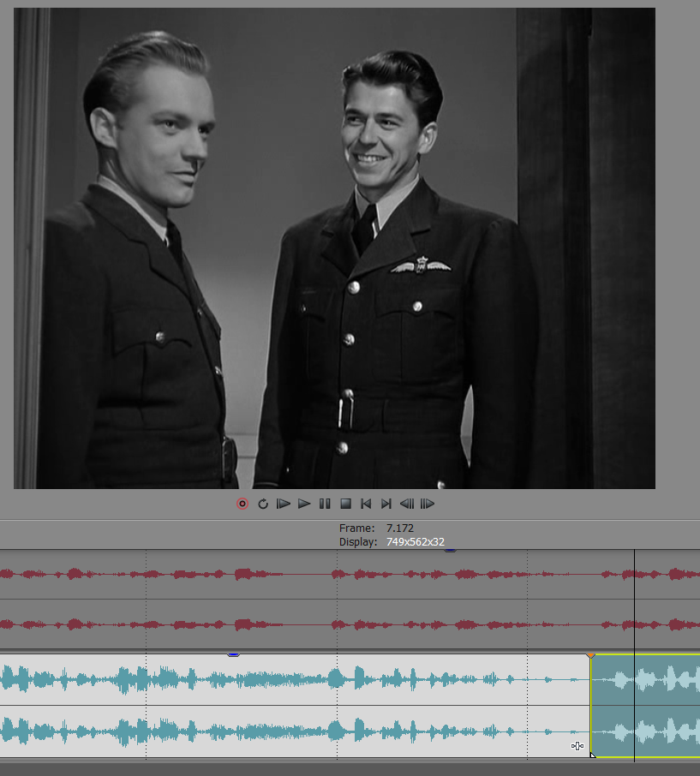Step forward using the Next Frame button
Viewport: 700px width, 776px height.
pos(428,504)
